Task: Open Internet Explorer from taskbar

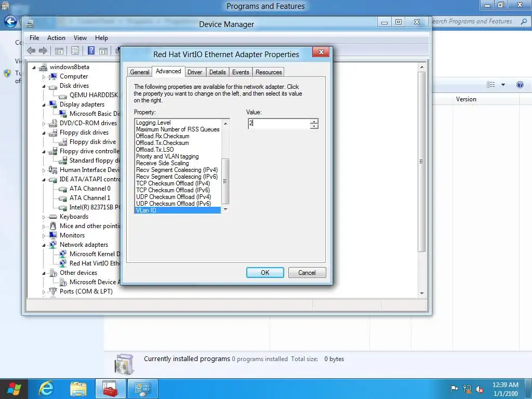Action: pyautogui.click(x=46, y=389)
